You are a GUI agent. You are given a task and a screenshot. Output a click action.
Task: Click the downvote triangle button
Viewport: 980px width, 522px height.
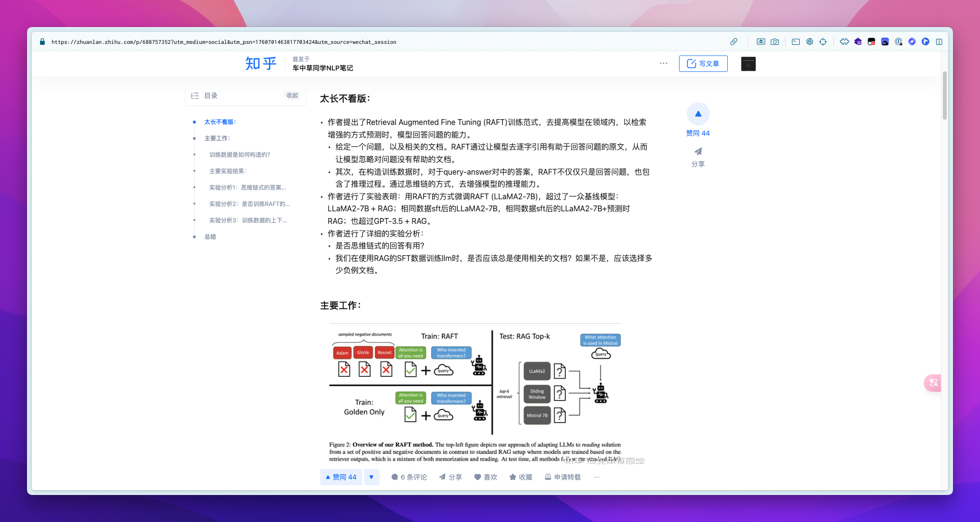[x=371, y=477]
